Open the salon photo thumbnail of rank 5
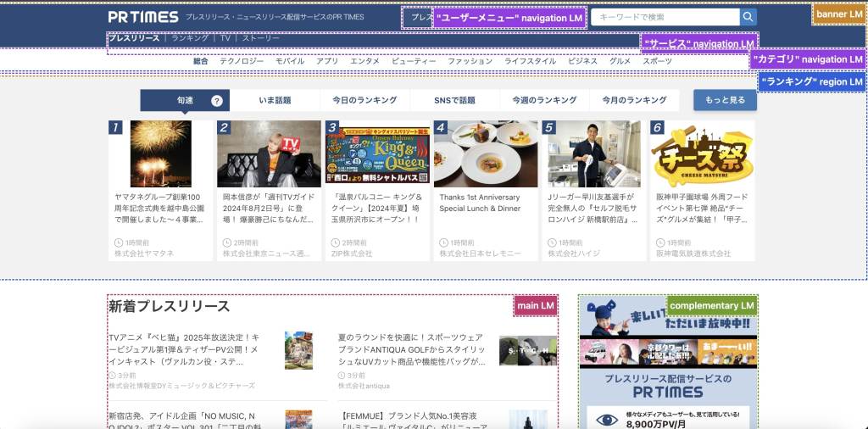 click(x=594, y=154)
